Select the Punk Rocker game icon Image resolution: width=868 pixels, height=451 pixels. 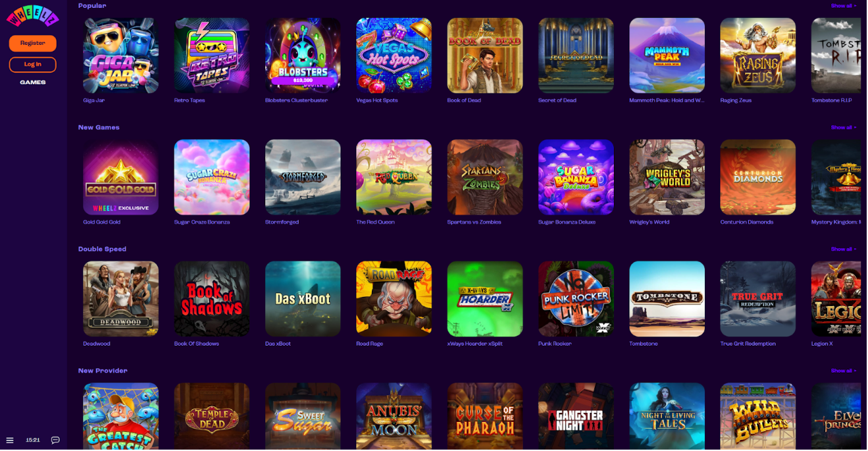[576, 299]
